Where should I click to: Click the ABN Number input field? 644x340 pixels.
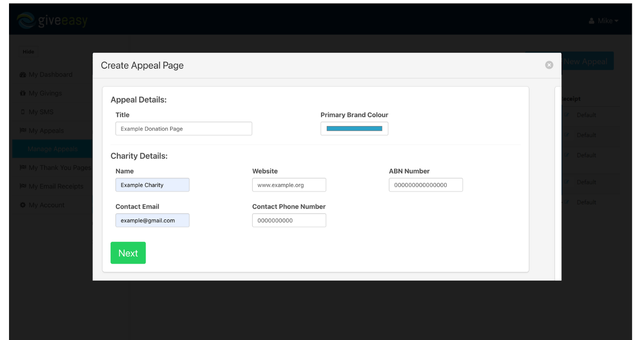pyautogui.click(x=425, y=185)
